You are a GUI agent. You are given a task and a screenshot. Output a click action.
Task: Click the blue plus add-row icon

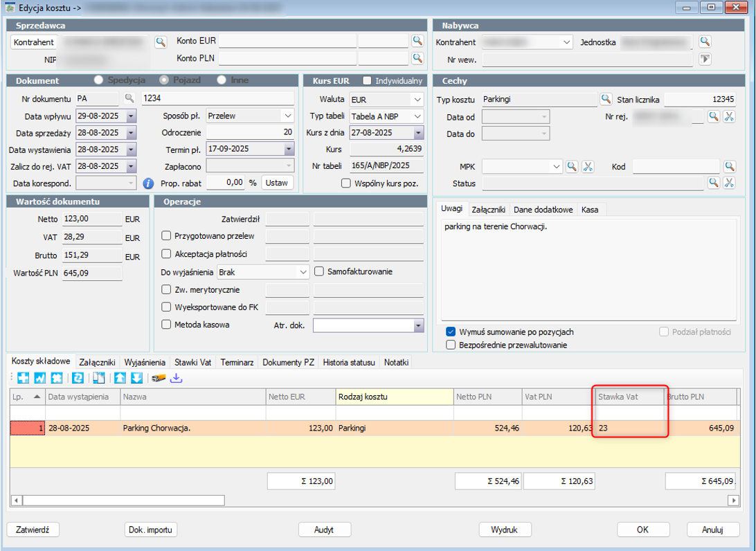point(23,378)
